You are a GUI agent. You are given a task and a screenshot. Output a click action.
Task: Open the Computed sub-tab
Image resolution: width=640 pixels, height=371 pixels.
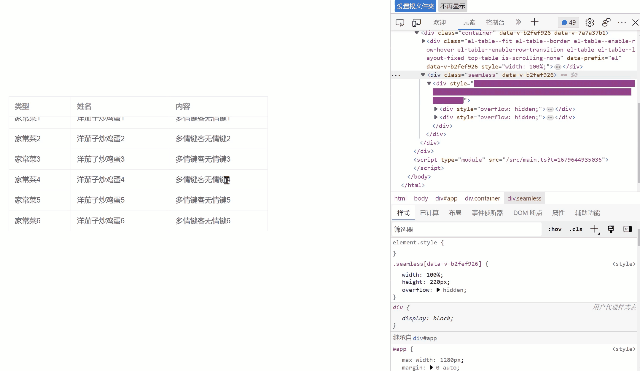[x=429, y=213]
